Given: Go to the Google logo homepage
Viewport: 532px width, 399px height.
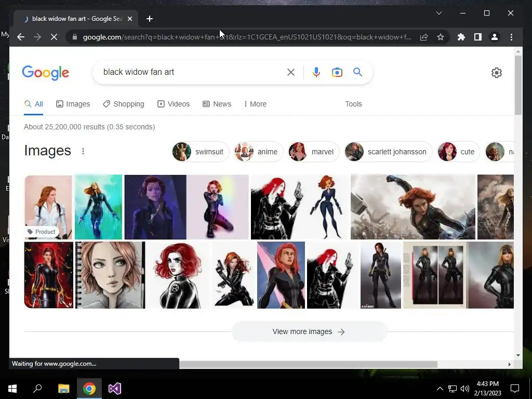Looking at the screenshot, I should click(x=46, y=73).
